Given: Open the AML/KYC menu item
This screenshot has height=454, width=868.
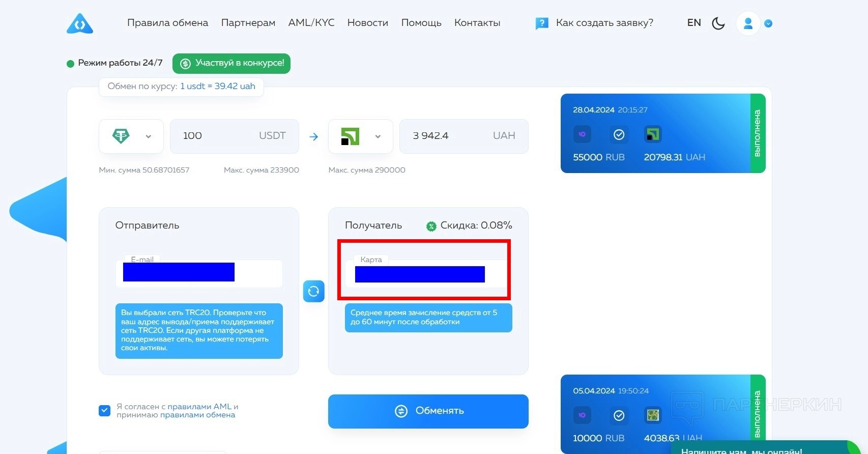Looking at the screenshot, I should [311, 23].
